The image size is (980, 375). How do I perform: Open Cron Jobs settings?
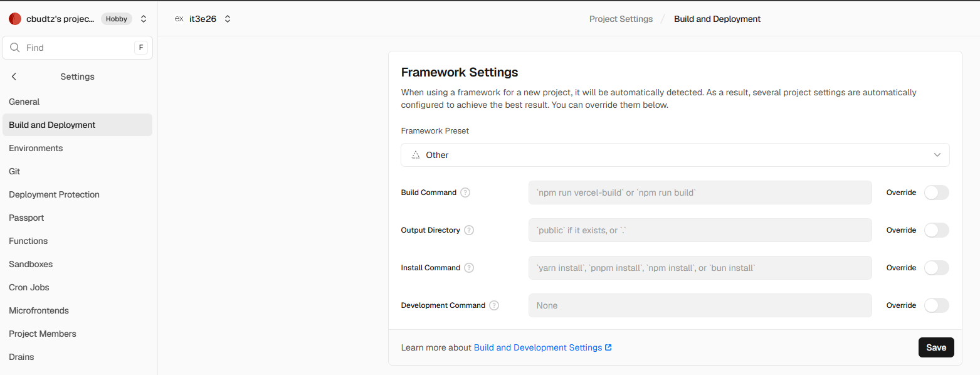[78, 287]
